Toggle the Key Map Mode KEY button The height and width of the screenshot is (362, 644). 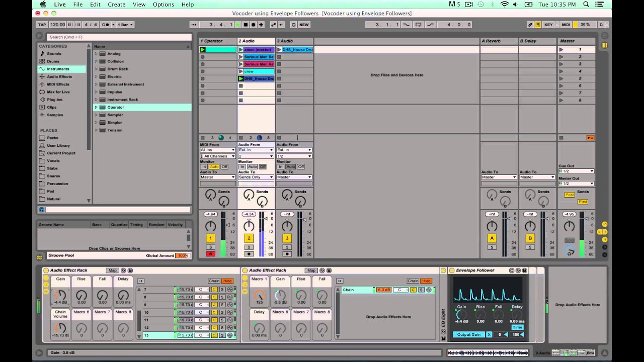[x=548, y=25]
